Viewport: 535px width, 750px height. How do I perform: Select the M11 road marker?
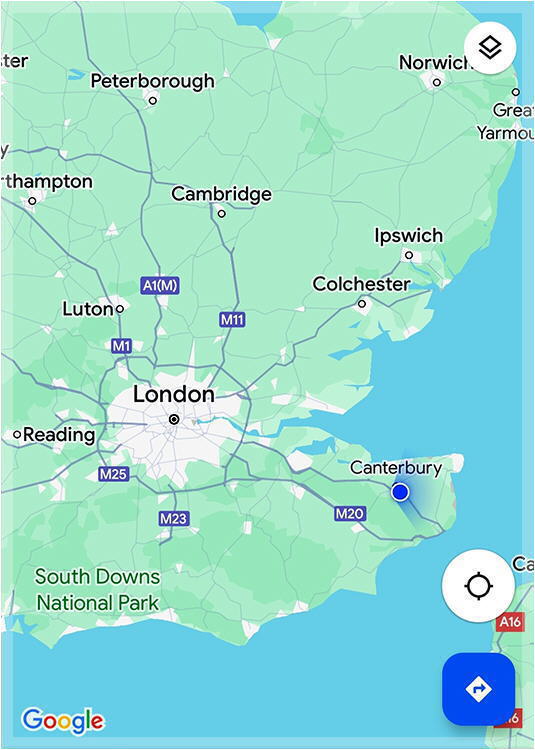point(232,320)
